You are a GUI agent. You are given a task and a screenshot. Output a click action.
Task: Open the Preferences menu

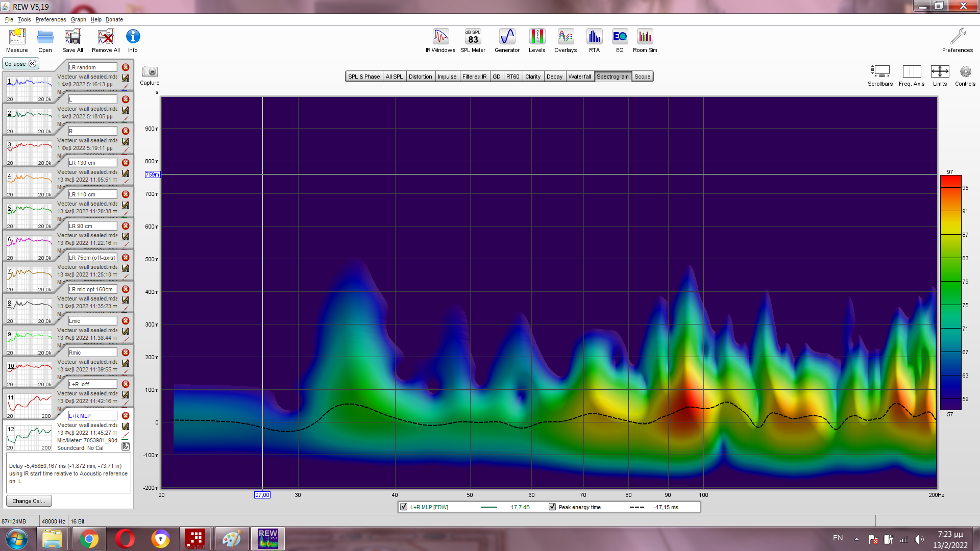click(x=51, y=19)
